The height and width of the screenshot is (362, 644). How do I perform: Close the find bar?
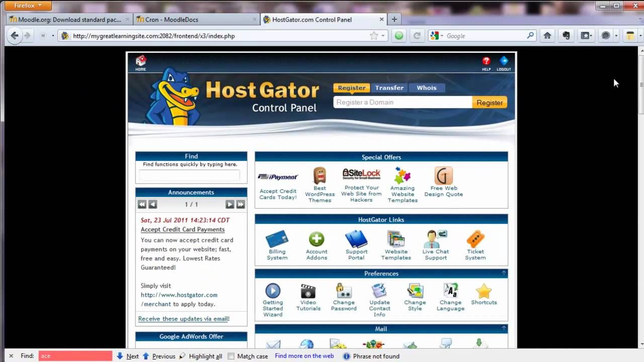click(11, 356)
